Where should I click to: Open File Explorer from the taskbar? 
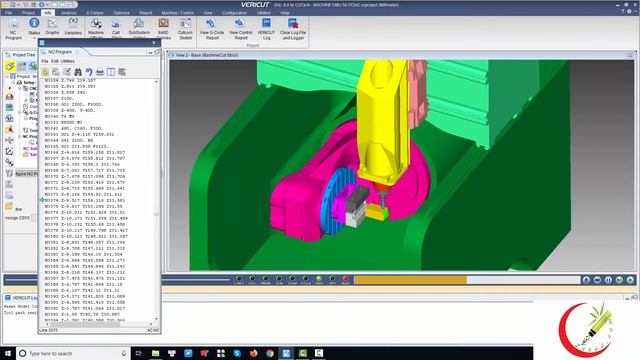(156, 353)
